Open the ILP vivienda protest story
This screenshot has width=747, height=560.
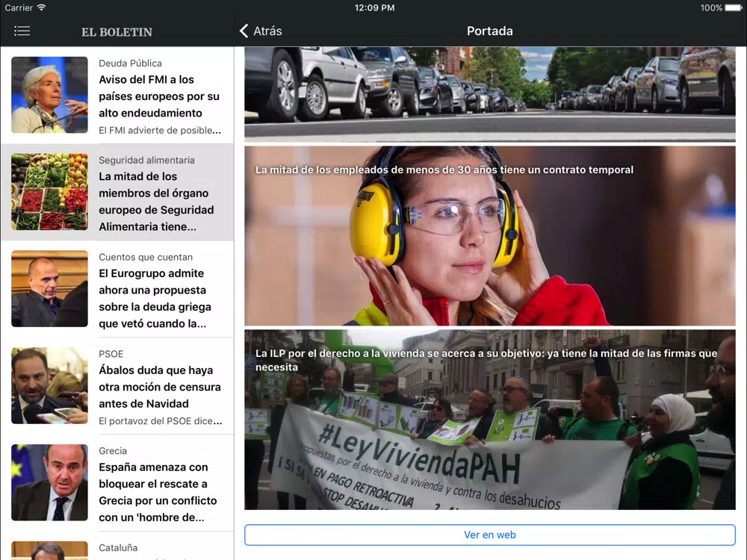490,420
